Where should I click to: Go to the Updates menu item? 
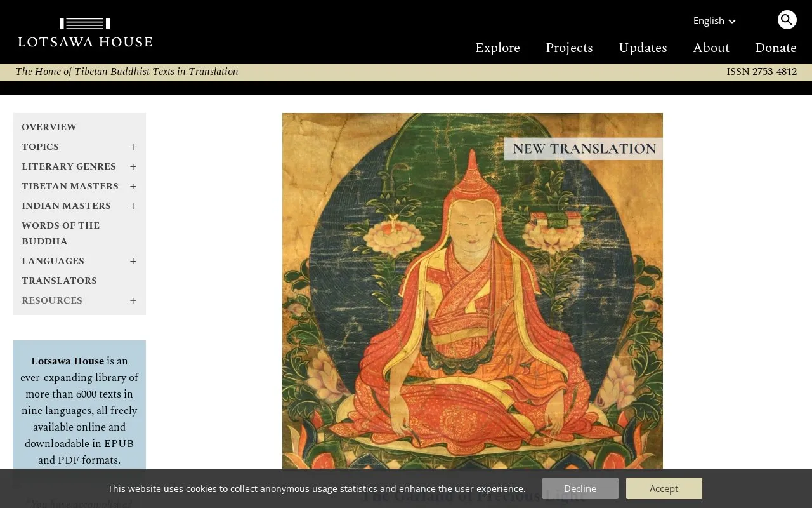click(x=643, y=48)
